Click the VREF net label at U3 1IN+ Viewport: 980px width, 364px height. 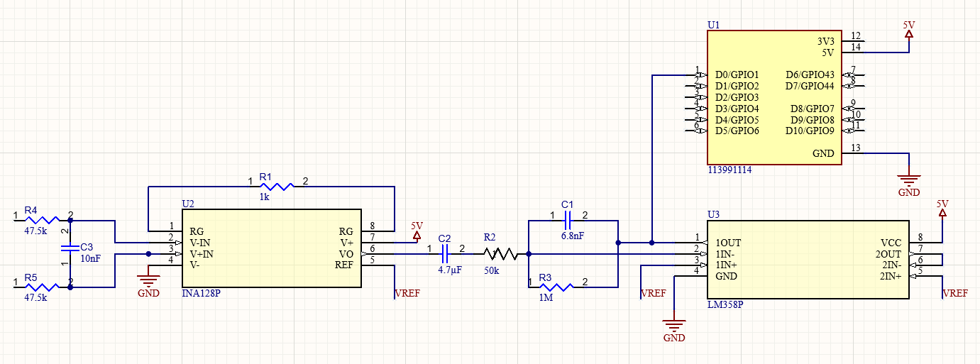click(x=654, y=293)
